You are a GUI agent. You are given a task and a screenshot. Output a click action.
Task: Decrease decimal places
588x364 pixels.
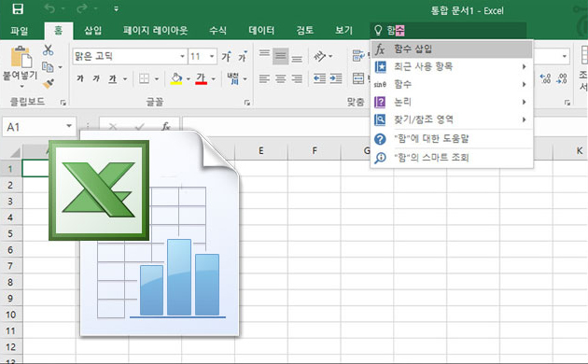click(561, 78)
